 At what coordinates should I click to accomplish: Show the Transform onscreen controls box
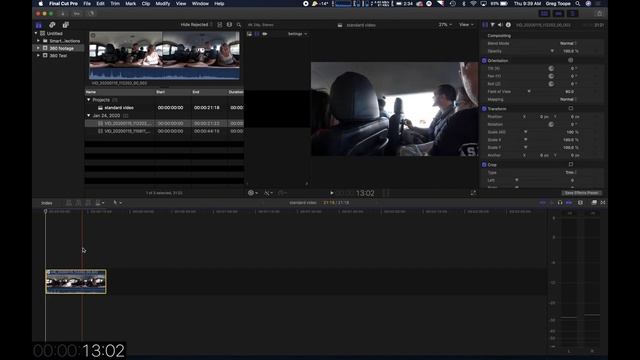tap(571, 109)
